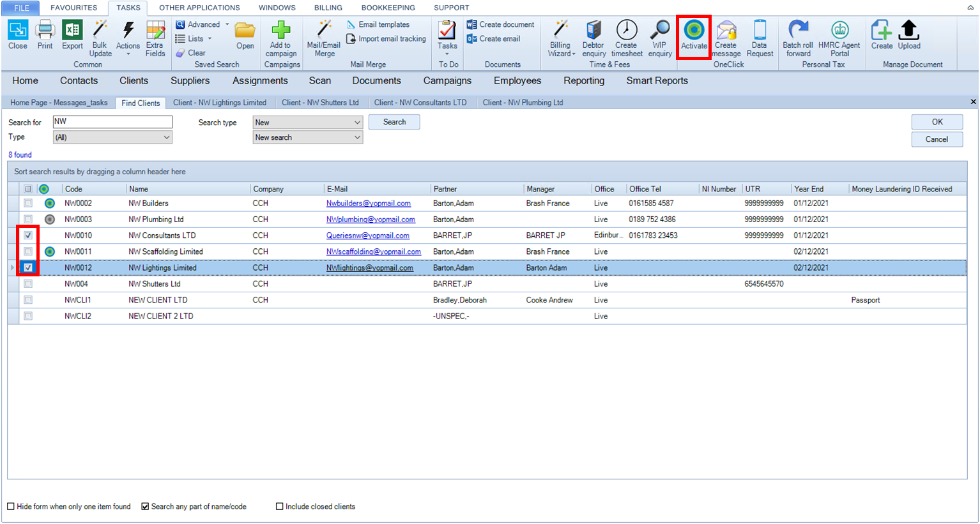Open the Print tool in the ribbon

pyautogui.click(x=45, y=35)
